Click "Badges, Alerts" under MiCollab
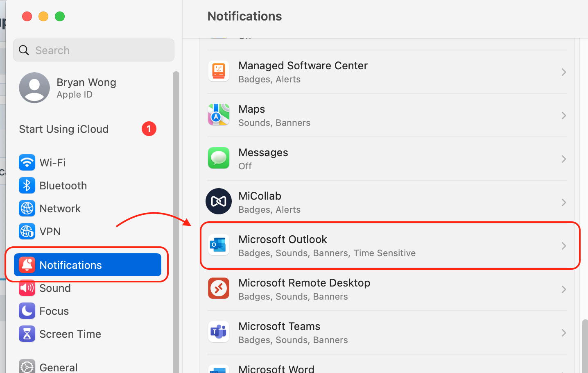 269,210
